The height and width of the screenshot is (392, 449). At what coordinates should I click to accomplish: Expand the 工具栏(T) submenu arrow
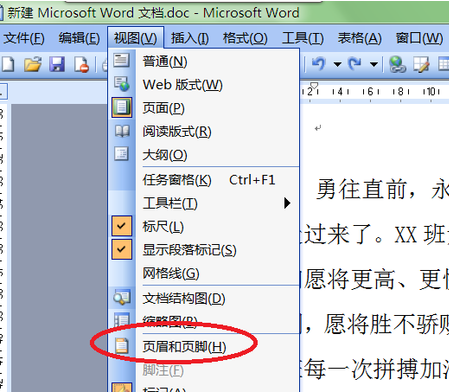(287, 203)
